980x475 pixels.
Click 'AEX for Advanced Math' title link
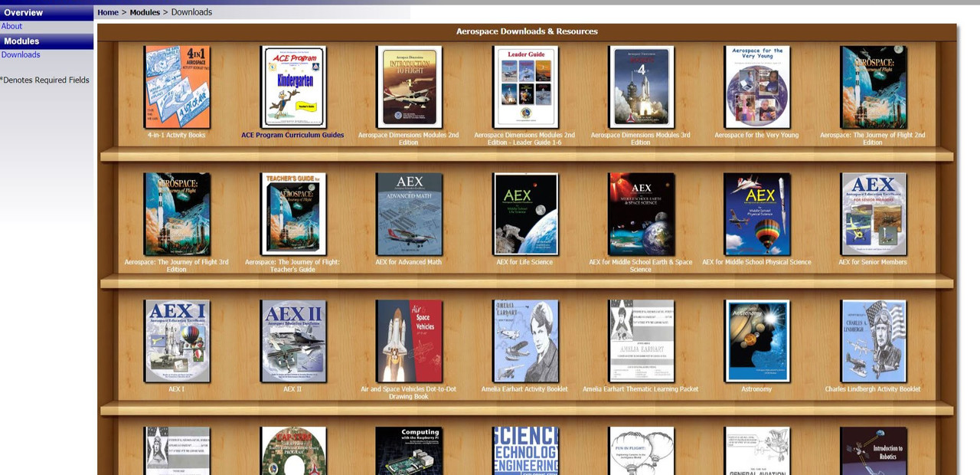click(x=409, y=262)
